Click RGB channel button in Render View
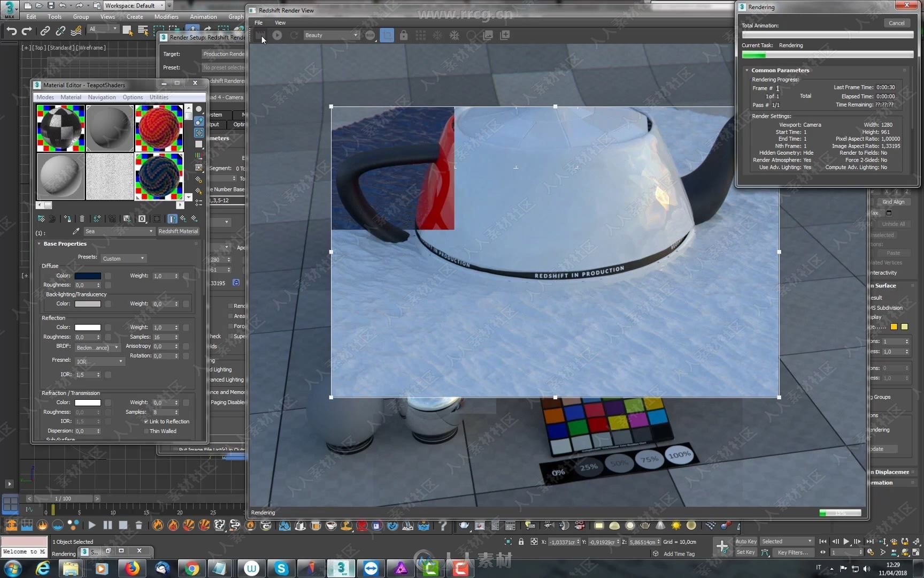This screenshot has height=578, width=924. (370, 35)
